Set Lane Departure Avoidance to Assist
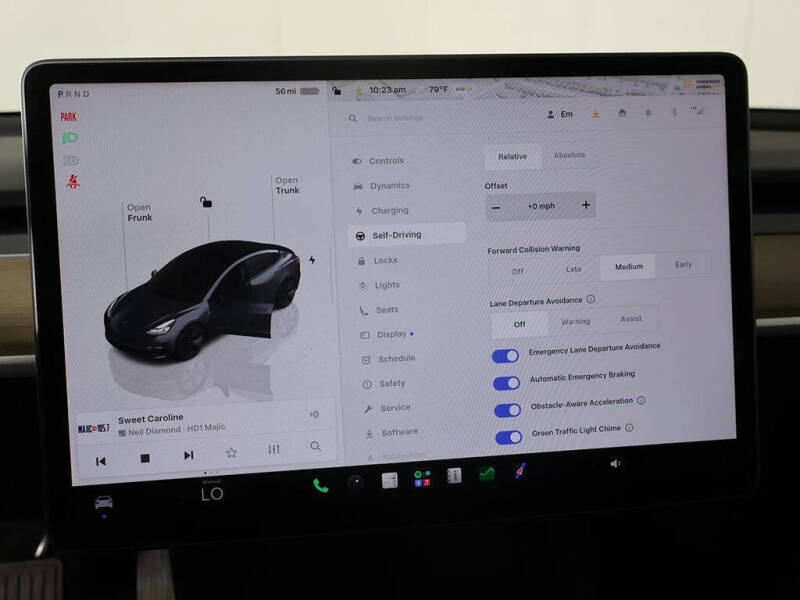This screenshot has height=600, width=800. tap(631, 319)
